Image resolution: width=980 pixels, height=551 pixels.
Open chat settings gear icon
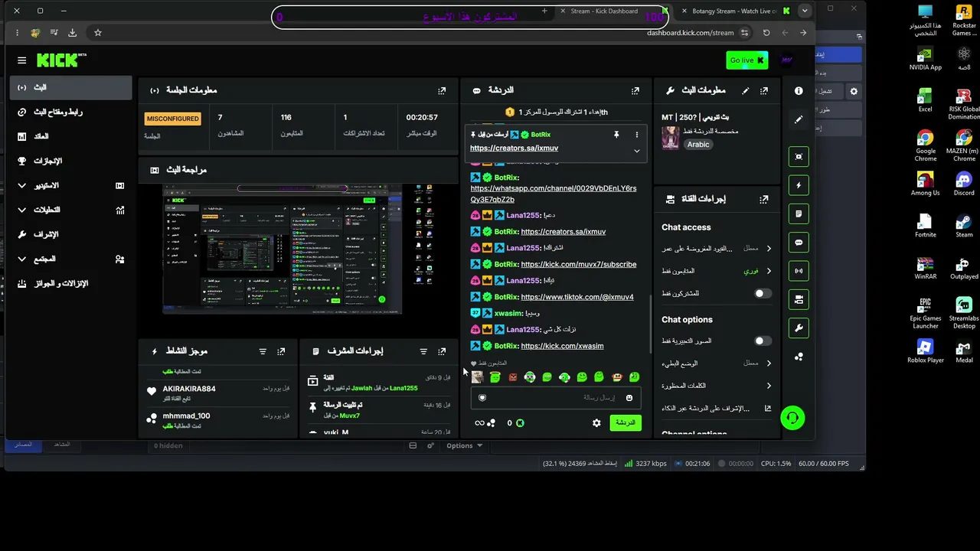(x=596, y=422)
